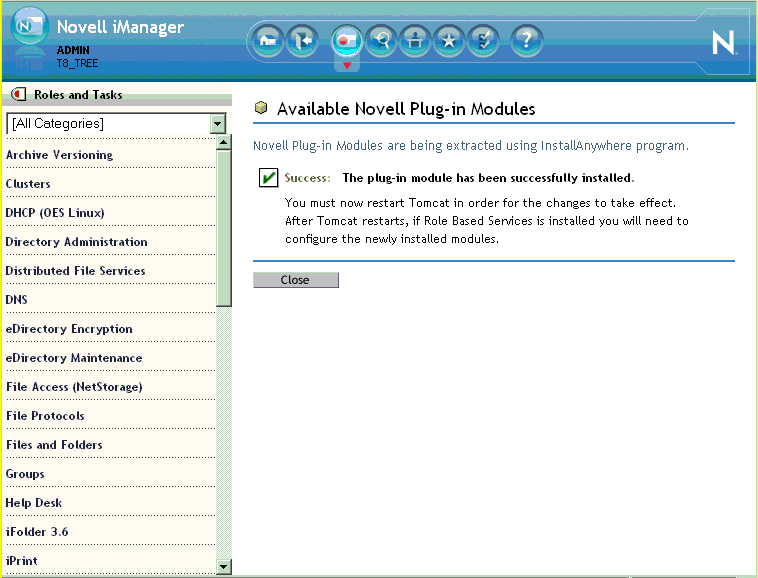The height and width of the screenshot is (578, 758).
Task: Click the Exit door icon
Action: click(302, 41)
